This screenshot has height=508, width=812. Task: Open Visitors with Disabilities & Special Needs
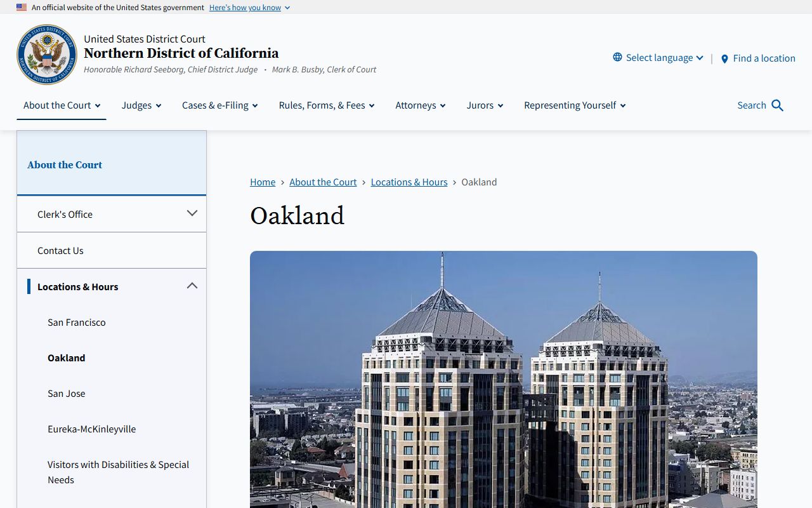[x=118, y=472]
